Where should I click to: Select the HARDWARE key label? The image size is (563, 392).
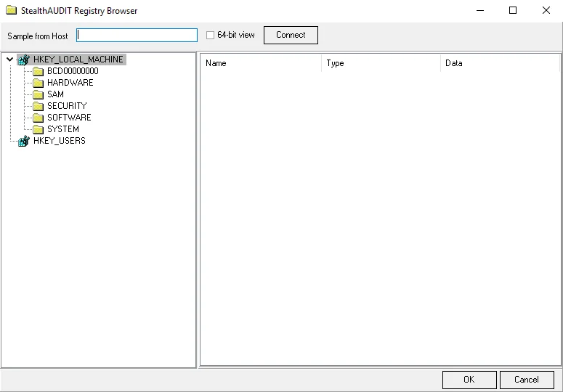(70, 83)
